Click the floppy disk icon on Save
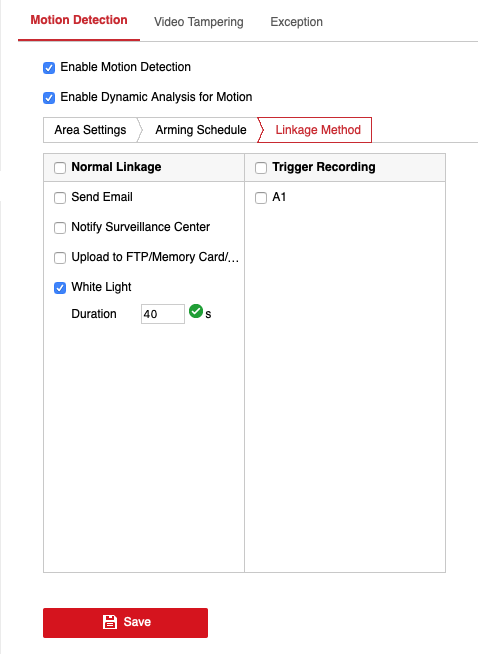This screenshot has height=654, width=478. (x=110, y=622)
